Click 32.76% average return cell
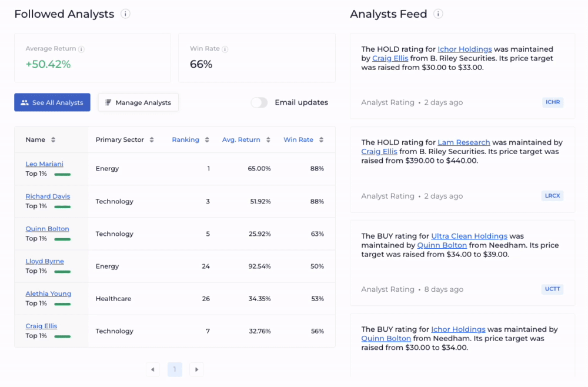The height and width of the screenshot is (387, 588). click(x=260, y=331)
